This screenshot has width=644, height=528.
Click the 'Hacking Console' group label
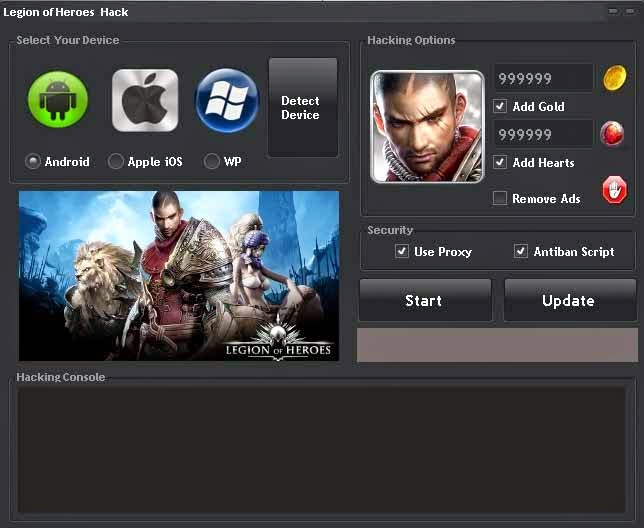click(60, 377)
